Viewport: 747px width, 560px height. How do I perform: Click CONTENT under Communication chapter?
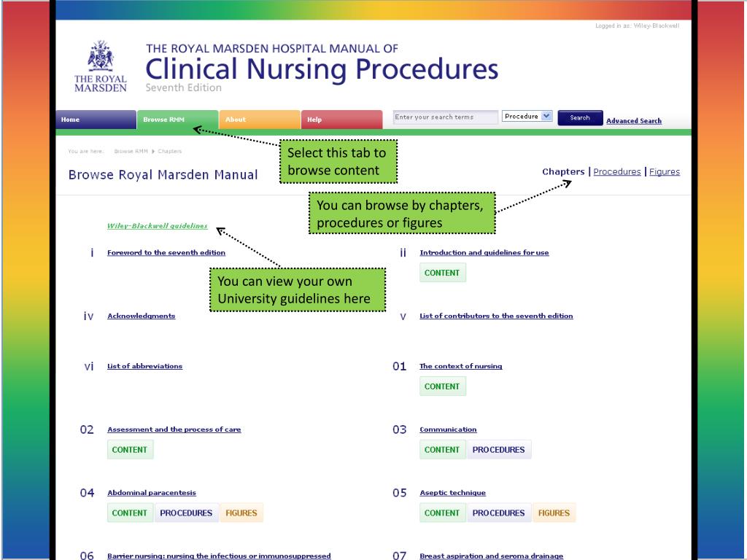pos(442,449)
